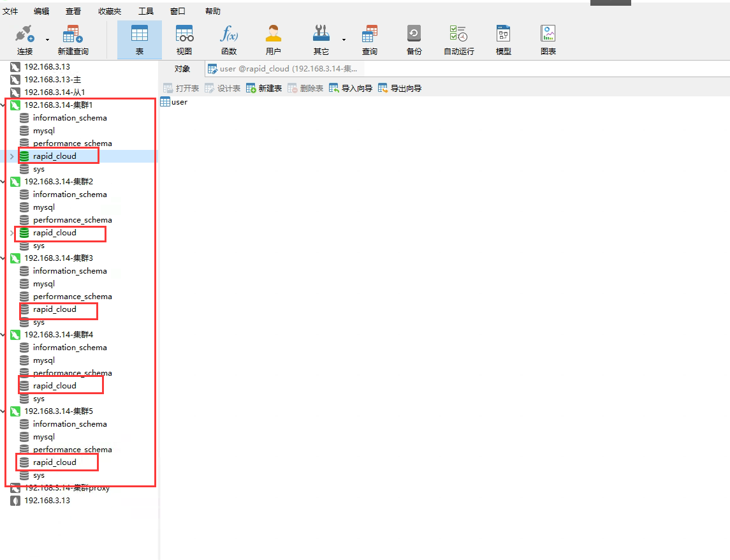Open the 连接 dropdown arrow

(x=47, y=40)
